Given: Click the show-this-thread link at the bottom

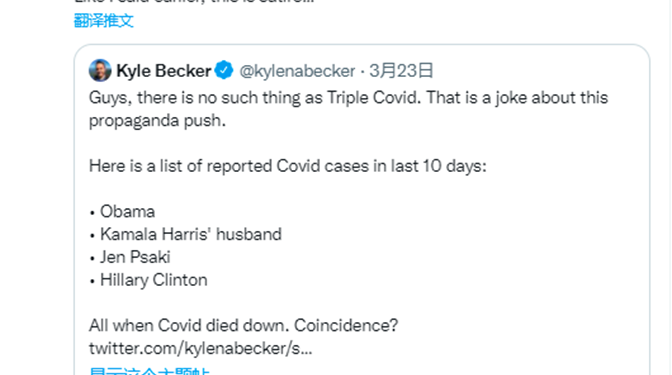Looking at the screenshot, I should tap(149, 371).
